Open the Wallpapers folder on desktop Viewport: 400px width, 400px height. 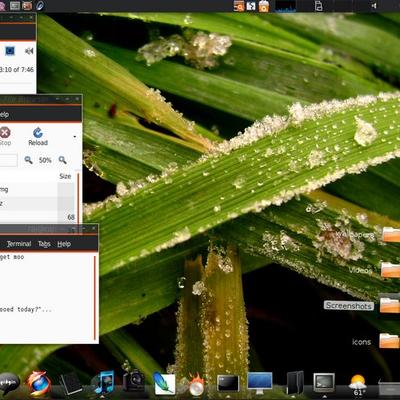click(x=391, y=234)
